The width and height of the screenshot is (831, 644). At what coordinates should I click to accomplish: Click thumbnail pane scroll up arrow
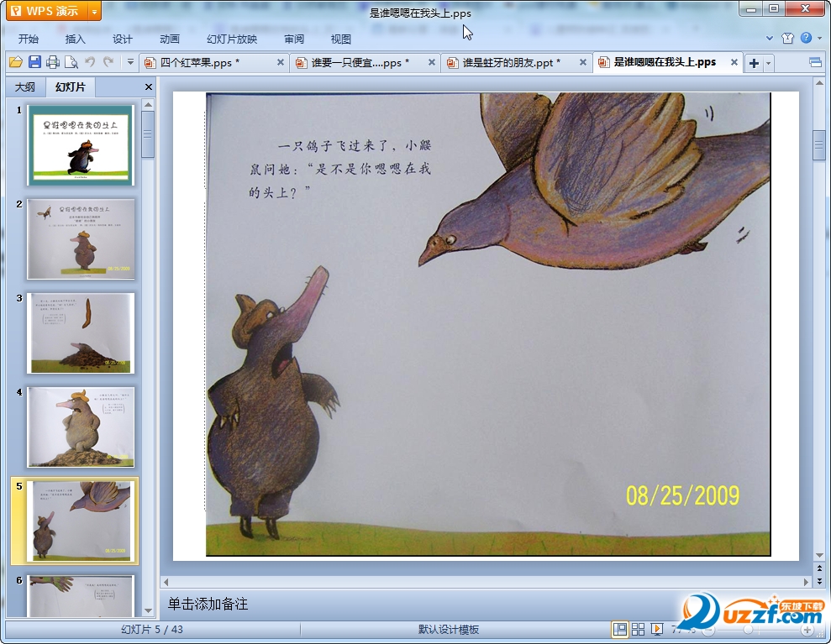coord(149,105)
